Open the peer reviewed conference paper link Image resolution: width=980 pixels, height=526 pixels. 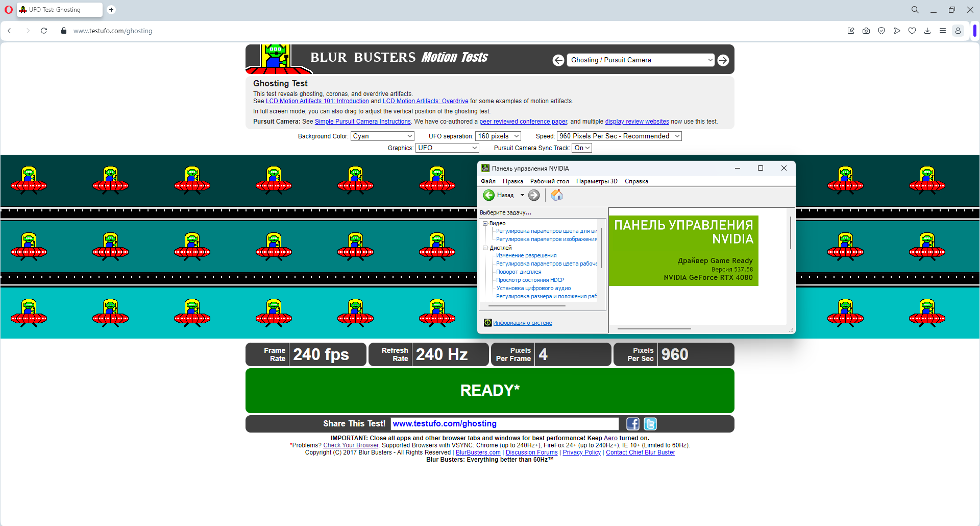(523, 122)
